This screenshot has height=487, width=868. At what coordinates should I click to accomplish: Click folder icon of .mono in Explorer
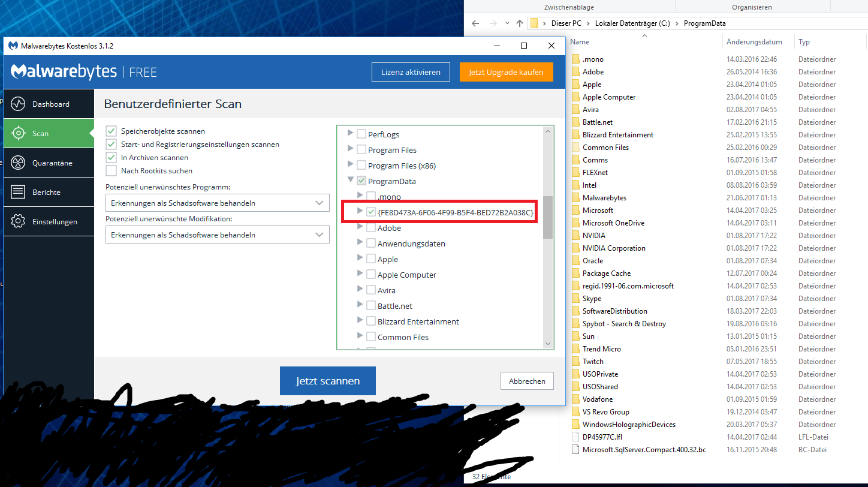(x=575, y=59)
